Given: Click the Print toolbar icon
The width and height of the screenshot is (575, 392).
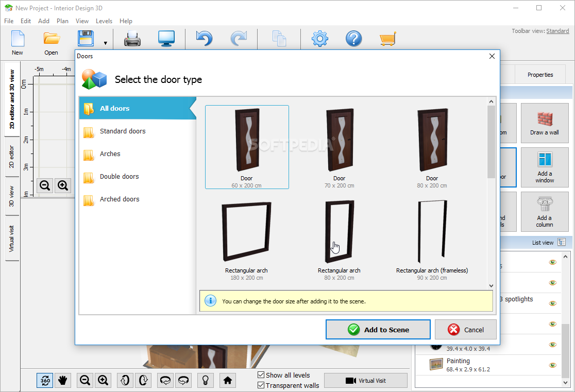Looking at the screenshot, I should pos(132,39).
